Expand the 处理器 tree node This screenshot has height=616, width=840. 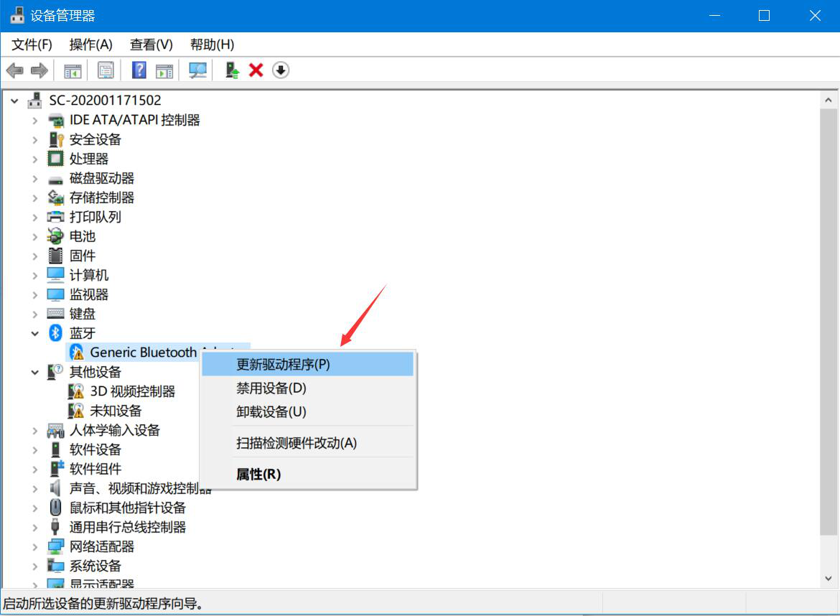[x=34, y=159]
